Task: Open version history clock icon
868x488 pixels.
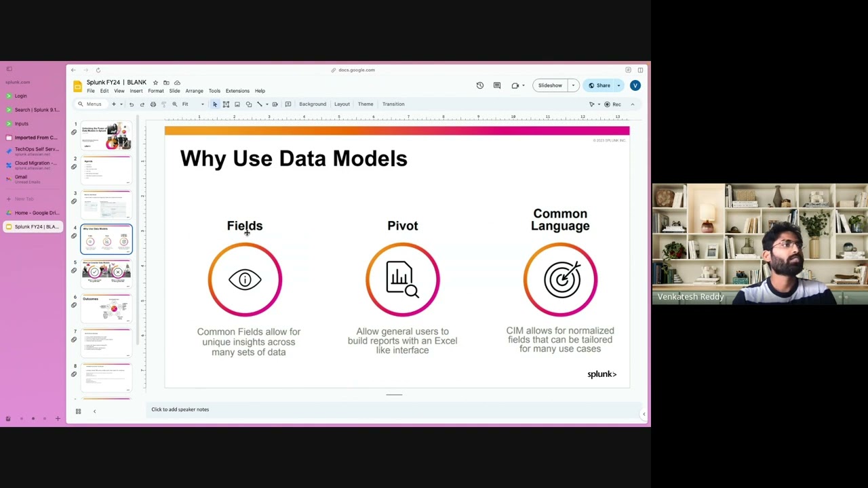Action: coord(480,85)
